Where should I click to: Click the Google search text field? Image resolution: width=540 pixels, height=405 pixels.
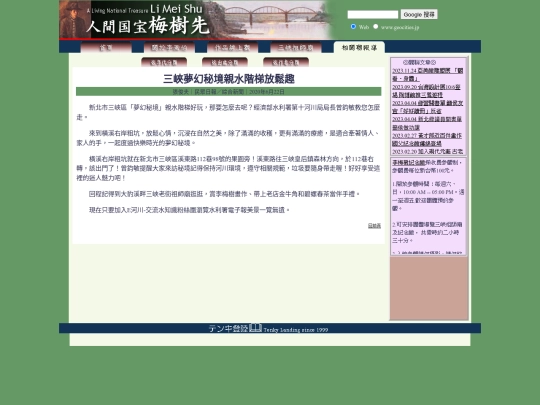pos(373,14)
